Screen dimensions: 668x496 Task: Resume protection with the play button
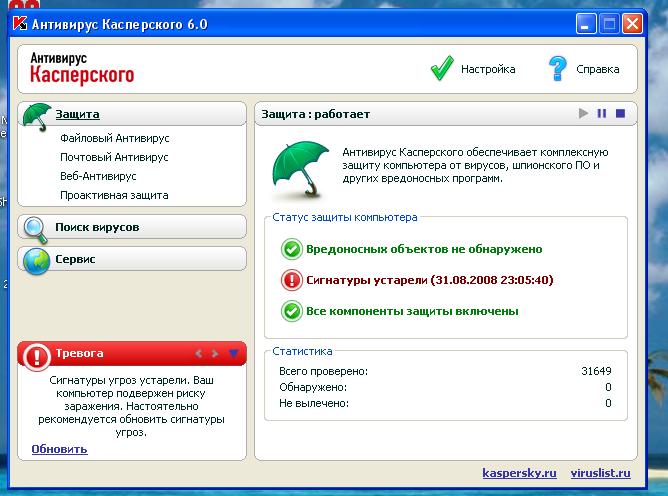(x=584, y=113)
